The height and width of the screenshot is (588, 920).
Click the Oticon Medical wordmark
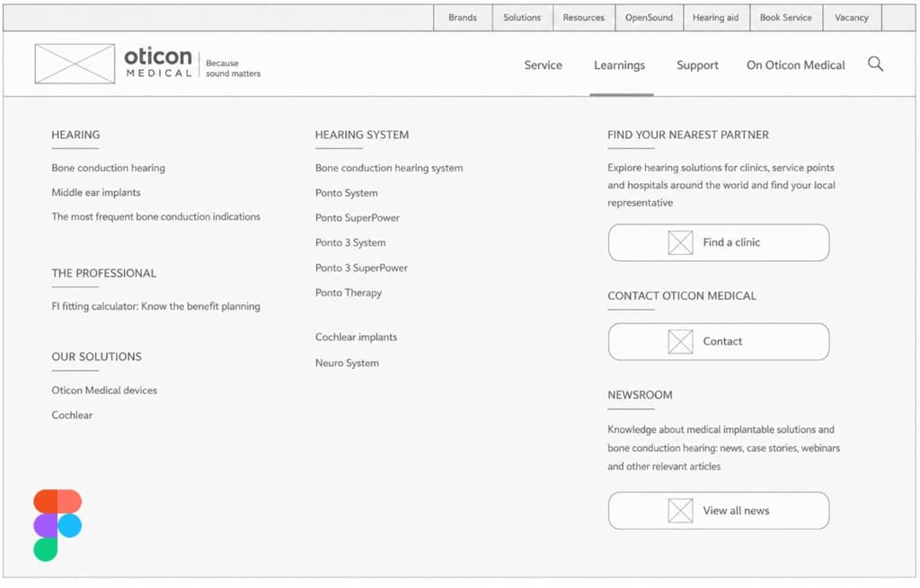158,63
